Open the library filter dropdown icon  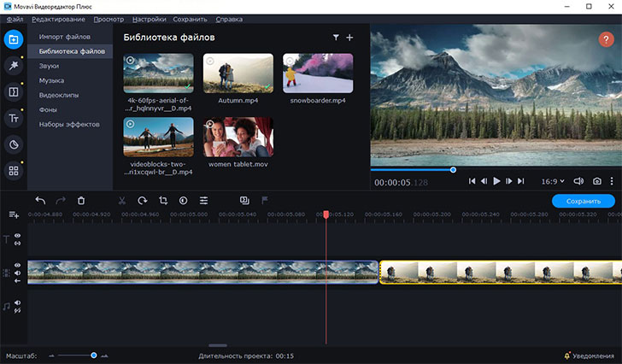(x=336, y=38)
